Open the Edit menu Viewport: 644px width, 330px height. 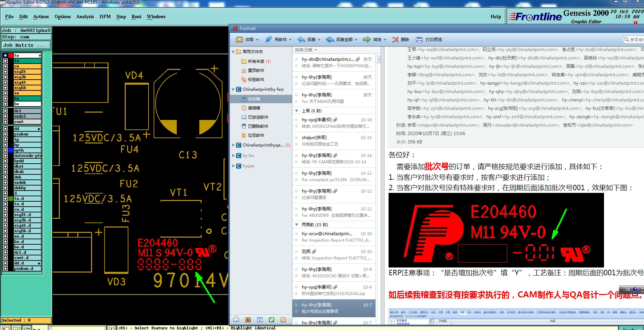24,16
